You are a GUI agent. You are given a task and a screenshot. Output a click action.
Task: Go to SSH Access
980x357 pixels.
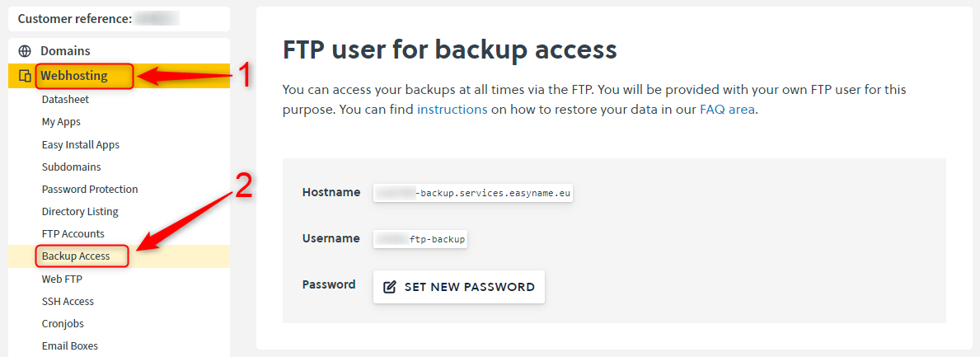click(x=68, y=301)
